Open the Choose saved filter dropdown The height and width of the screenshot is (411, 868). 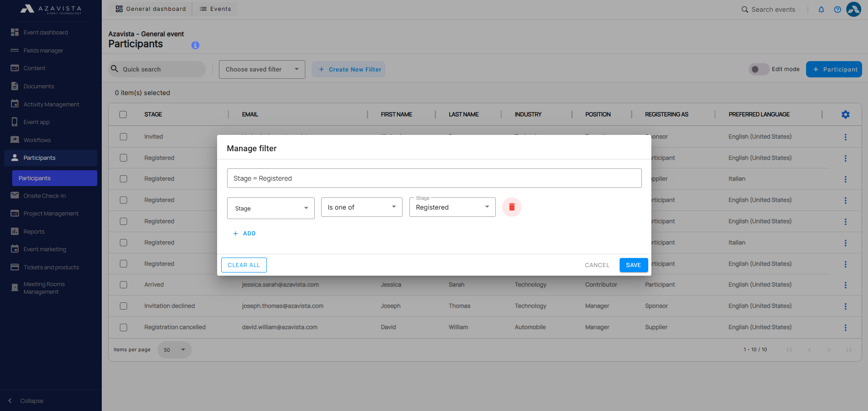262,69
